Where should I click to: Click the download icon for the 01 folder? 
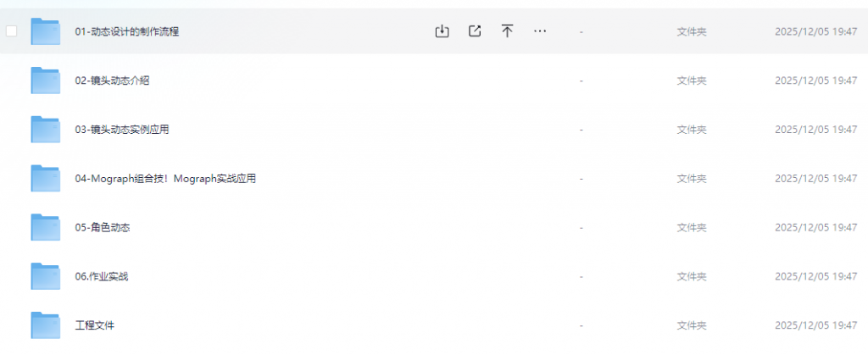tap(442, 31)
